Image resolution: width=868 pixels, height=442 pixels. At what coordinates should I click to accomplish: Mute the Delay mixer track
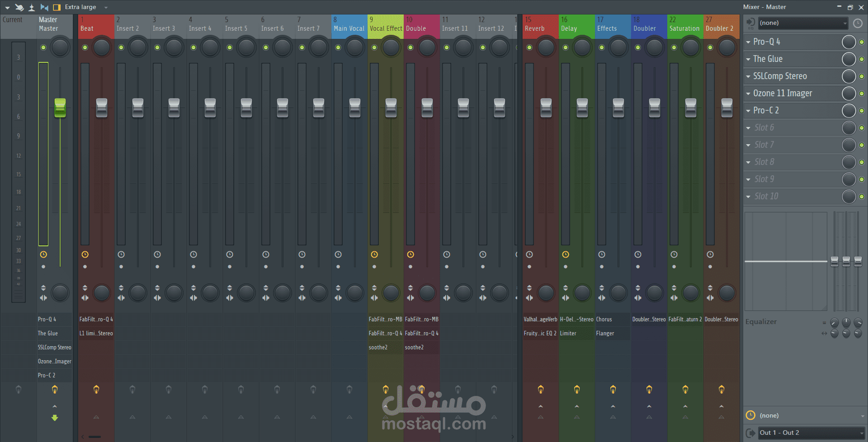[566, 47]
